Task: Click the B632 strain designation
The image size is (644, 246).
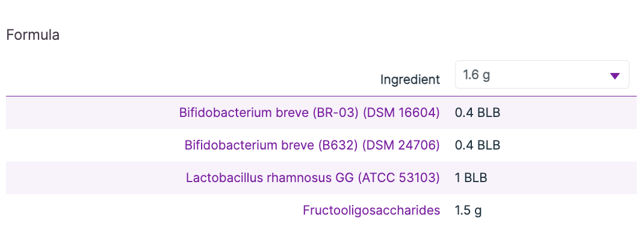Action: point(344,145)
